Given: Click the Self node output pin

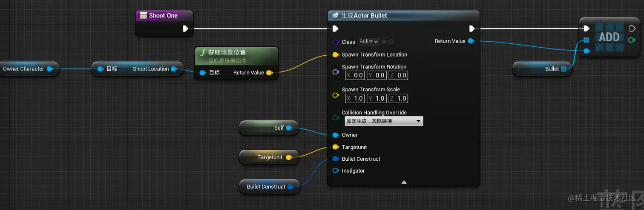Looking at the screenshot, I should [x=289, y=128].
